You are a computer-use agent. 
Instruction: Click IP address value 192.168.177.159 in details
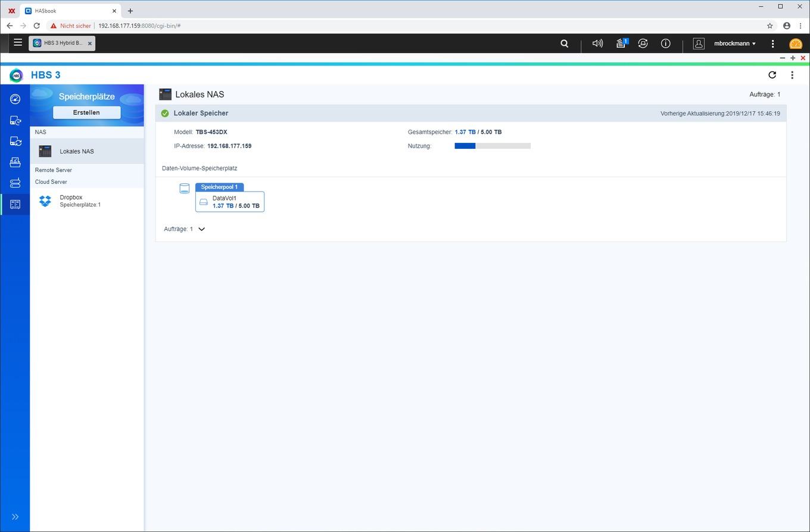(229, 146)
